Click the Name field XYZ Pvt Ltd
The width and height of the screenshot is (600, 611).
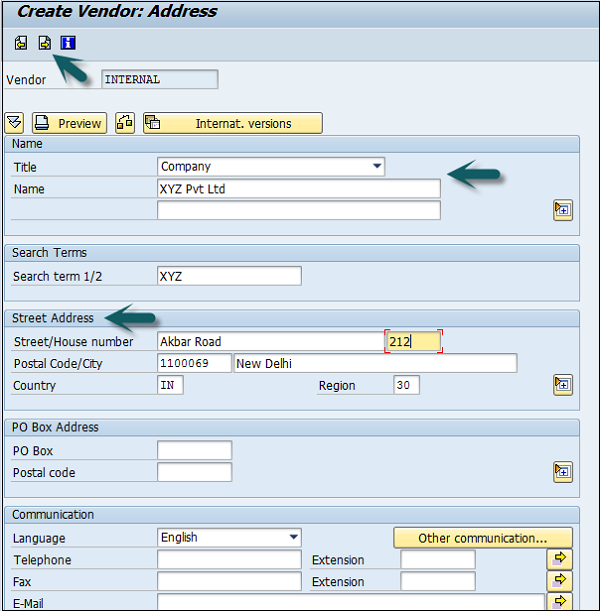pyautogui.click(x=299, y=189)
